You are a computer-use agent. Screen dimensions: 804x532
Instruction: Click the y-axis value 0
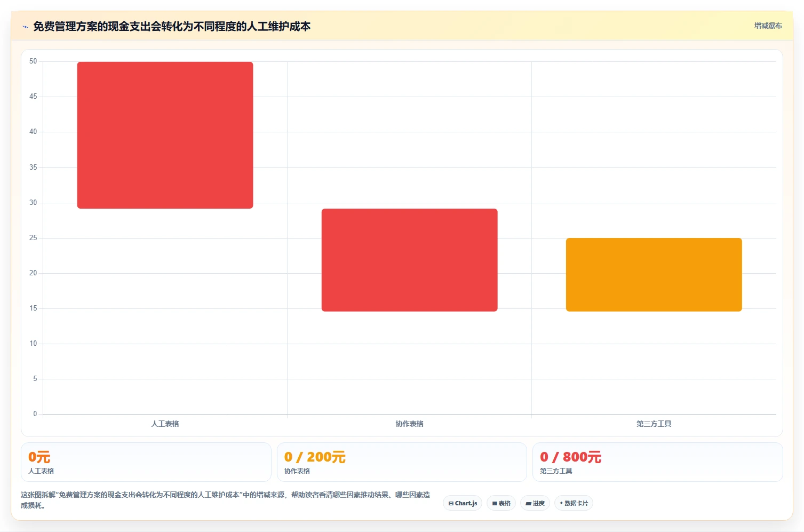pyautogui.click(x=35, y=414)
